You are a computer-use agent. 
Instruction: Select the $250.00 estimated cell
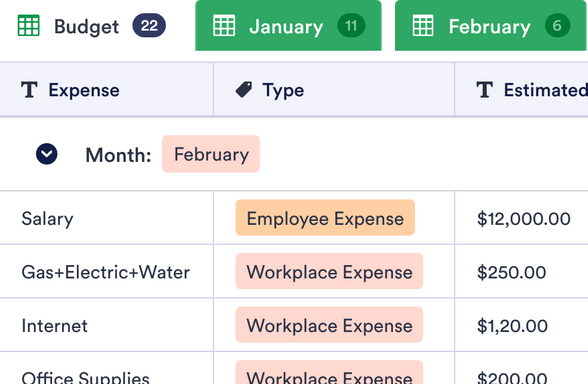point(521,272)
